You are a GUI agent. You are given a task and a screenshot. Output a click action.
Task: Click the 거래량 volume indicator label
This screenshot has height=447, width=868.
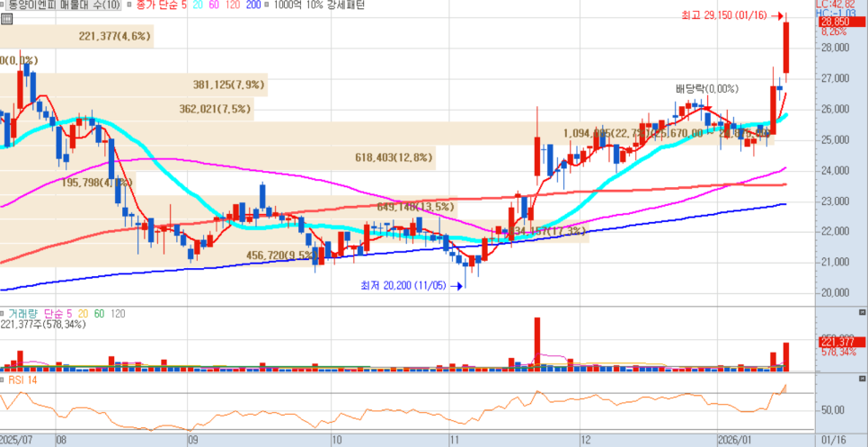[23, 314]
